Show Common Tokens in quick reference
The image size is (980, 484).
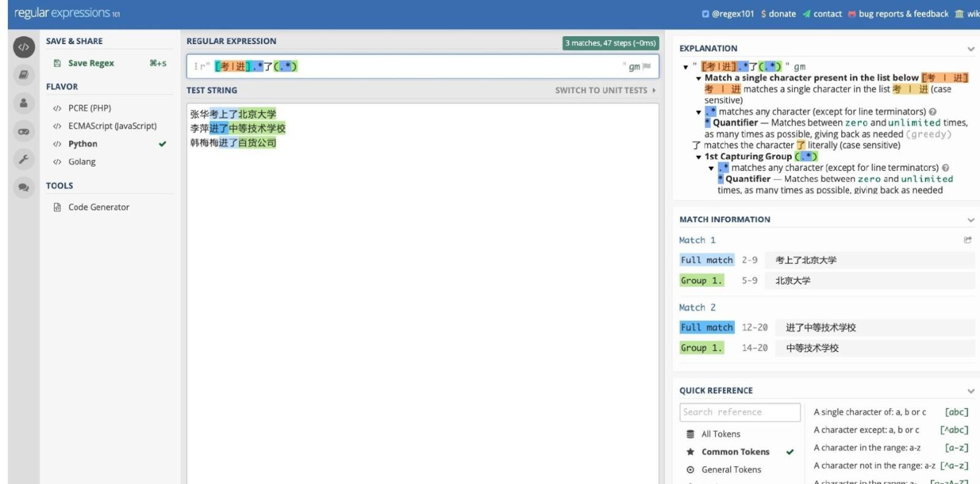click(x=736, y=452)
